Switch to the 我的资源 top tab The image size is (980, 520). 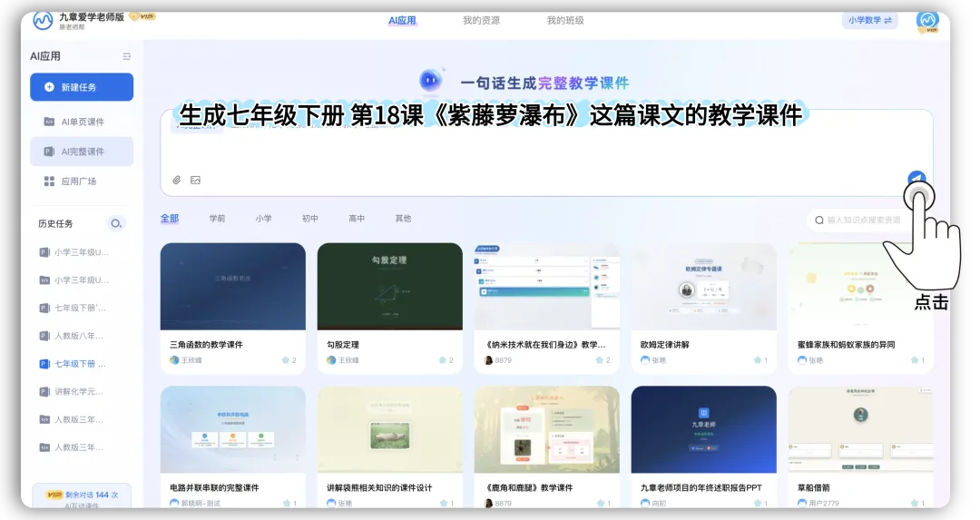pyautogui.click(x=481, y=21)
